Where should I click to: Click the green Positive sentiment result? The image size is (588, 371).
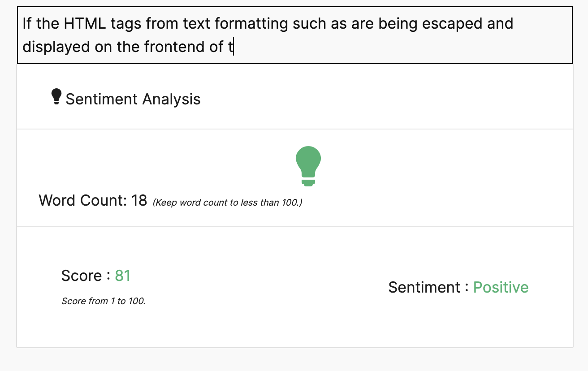point(501,287)
